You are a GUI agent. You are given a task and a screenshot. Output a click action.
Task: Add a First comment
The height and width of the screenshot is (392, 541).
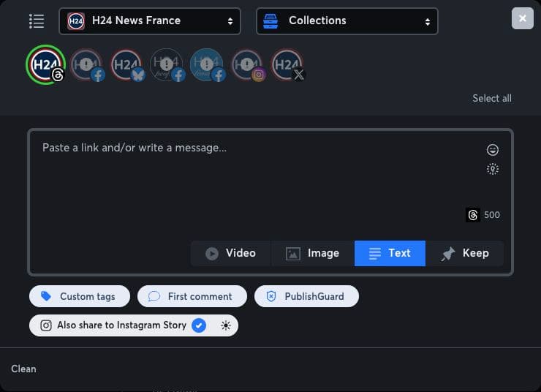pyautogui.click(x=192, y=296)
